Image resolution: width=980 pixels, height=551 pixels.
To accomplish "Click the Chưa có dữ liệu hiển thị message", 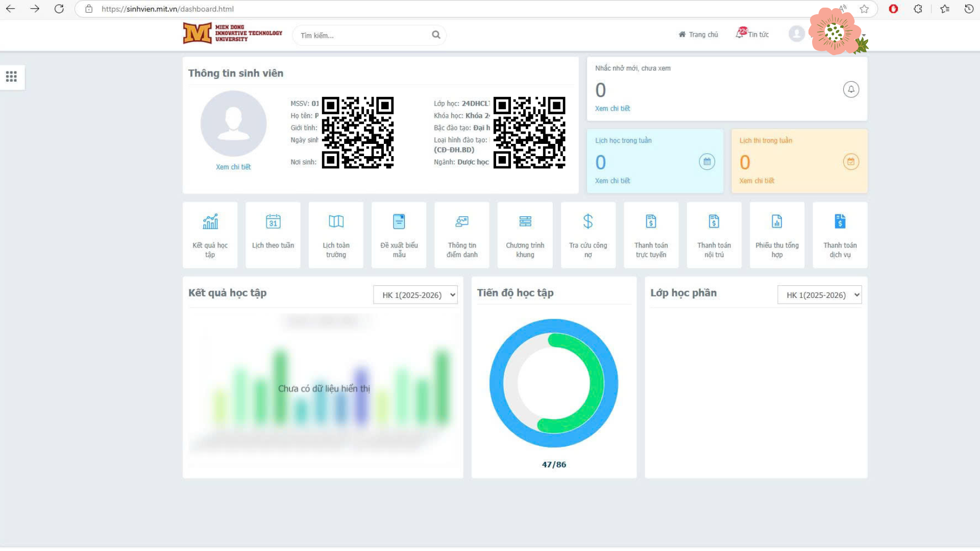I will pos(324,389).
